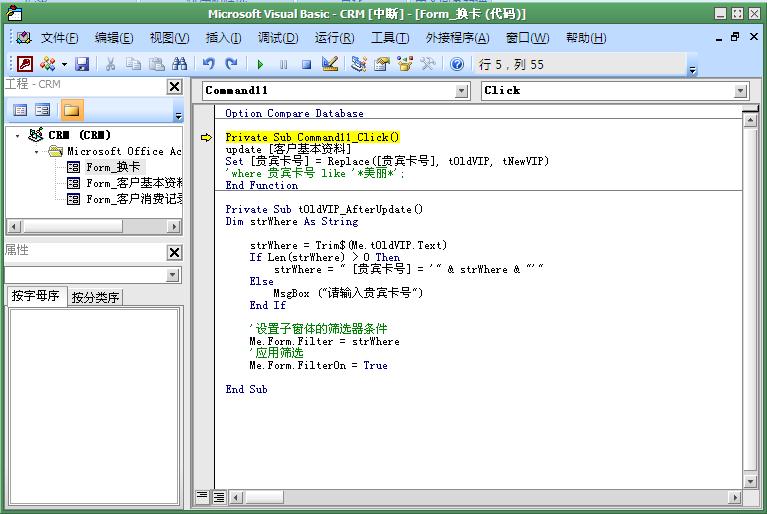Switch to 按分类序 properties tab
Screen dimensions: 767x514
click(95, 297)
